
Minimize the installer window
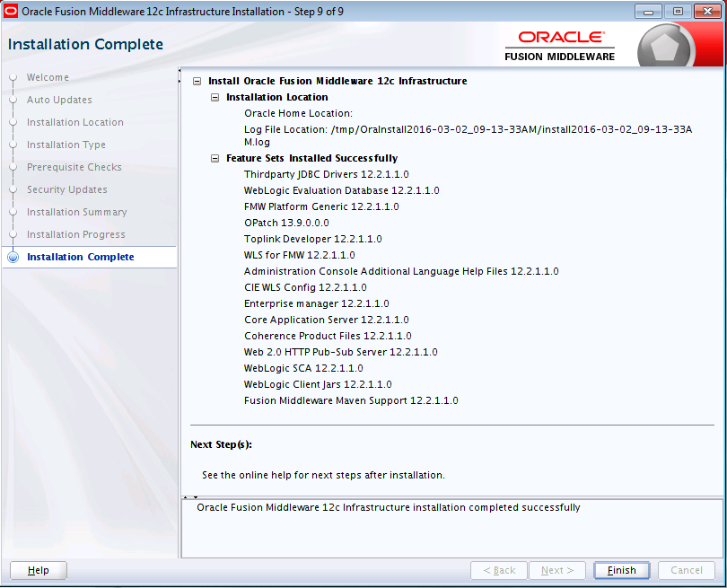[x=648, y=11]
